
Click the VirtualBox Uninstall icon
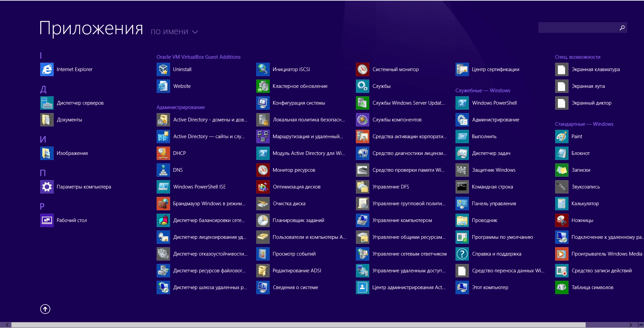pos(163,69)
